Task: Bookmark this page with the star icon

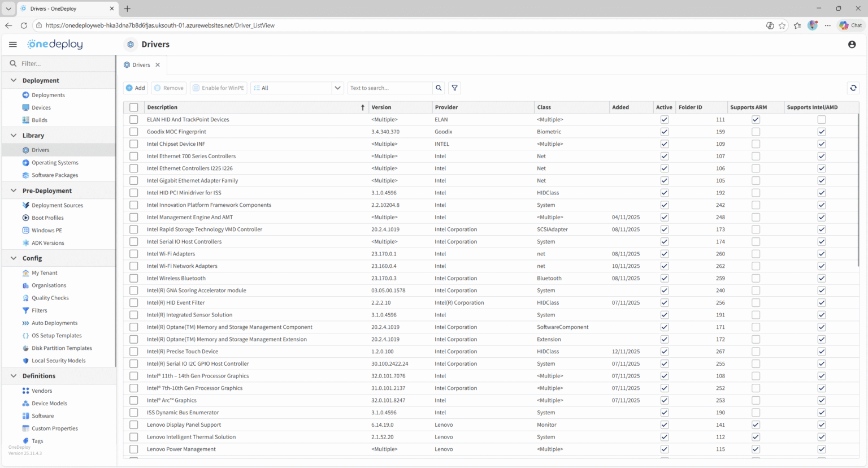Action: tap(782, 25)
